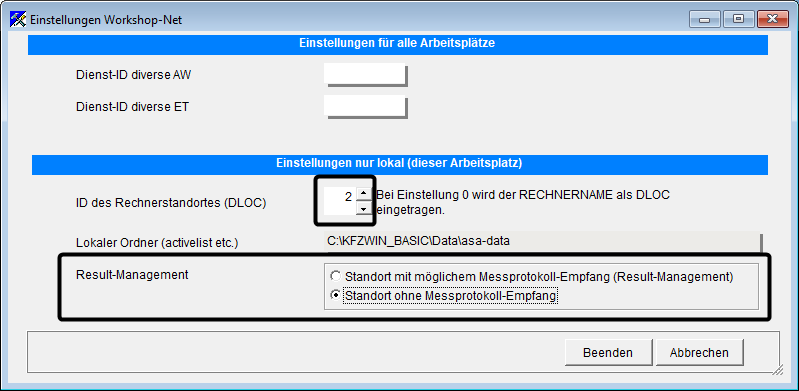This screenshot has width=799, height=391.
Task: Click the Dienst-ID diverse ET field
Action: click(x=365, y=107)
